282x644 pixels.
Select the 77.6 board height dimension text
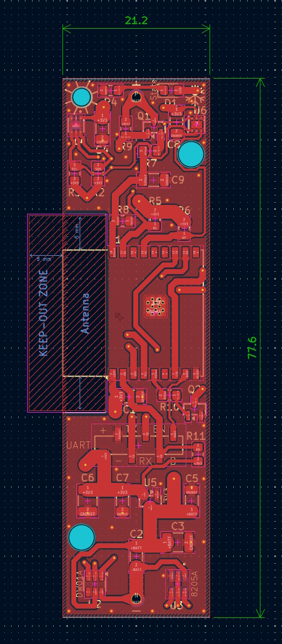coord(252,347)
